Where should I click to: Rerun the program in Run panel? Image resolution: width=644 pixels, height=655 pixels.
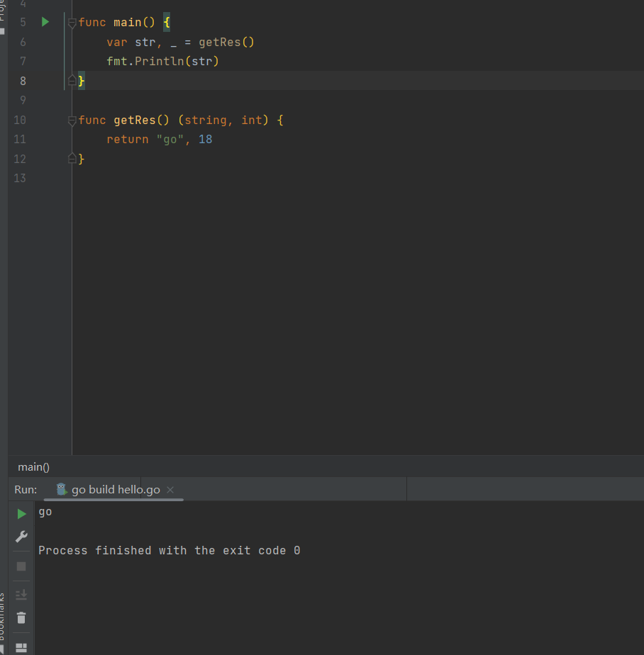click(21, 514)
